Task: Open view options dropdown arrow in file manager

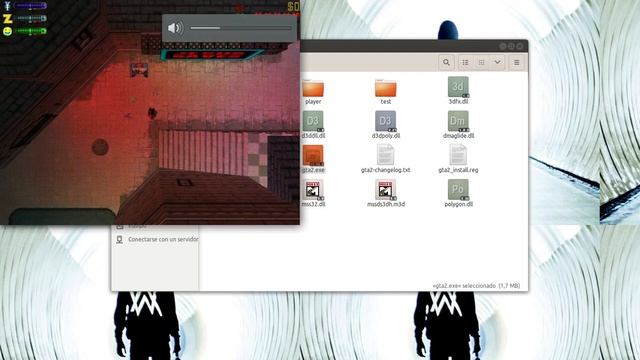Action: (x=497, y=62)
